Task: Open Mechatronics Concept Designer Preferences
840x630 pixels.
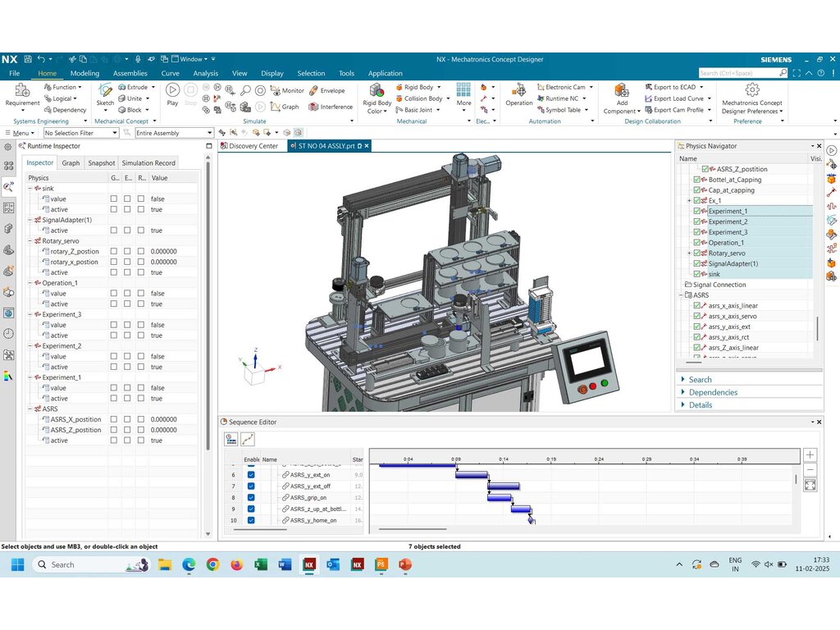Action: [752, 98]
